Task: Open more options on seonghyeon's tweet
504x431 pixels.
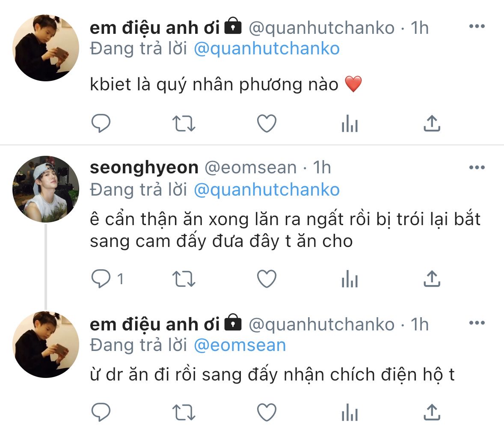Action: click(x=477, y=167)
